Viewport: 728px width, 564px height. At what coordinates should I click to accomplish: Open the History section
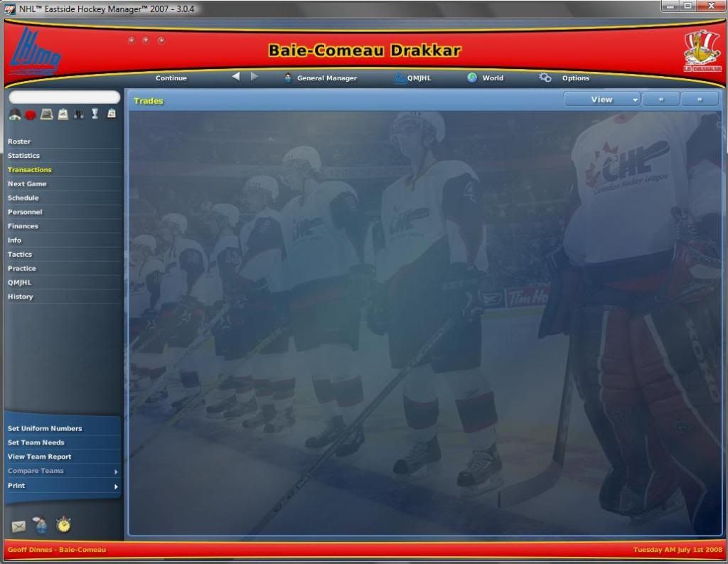[21, 297]
